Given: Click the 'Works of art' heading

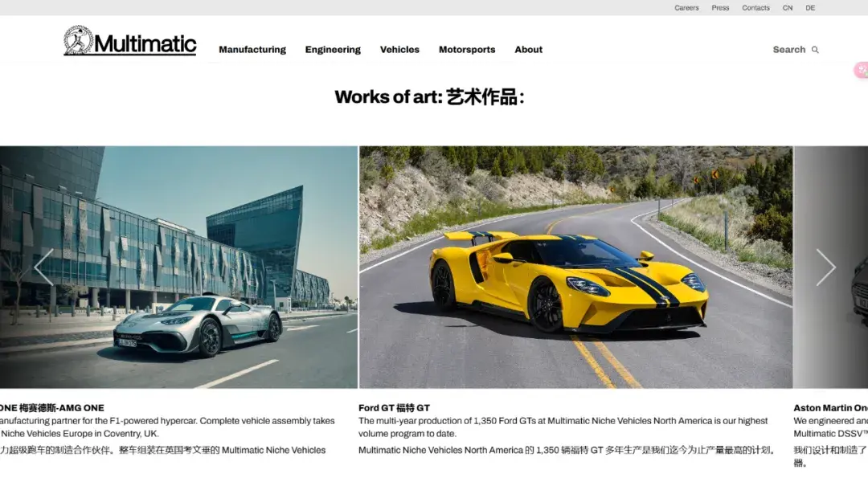Looking at the screenshot, I should (x=429, y=97).
